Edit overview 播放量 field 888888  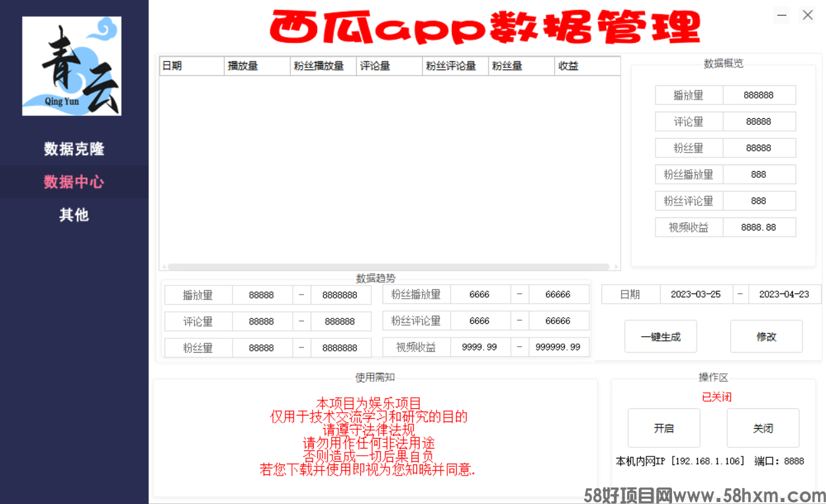(759, 95)
